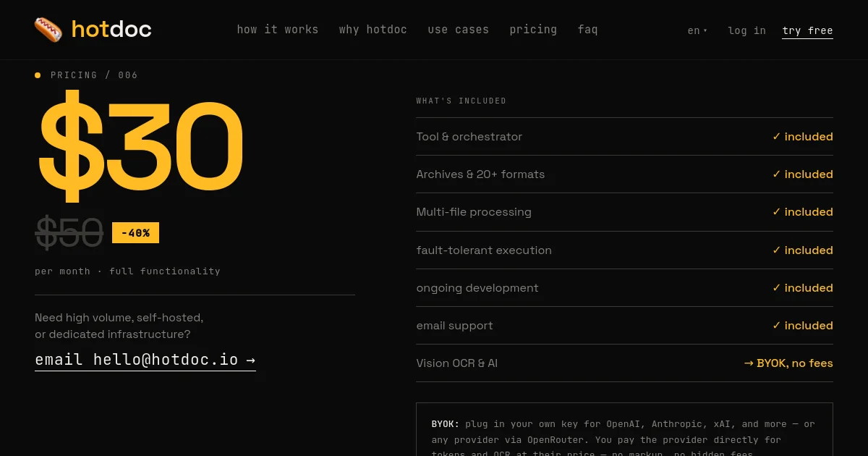Click included mark for email support
The height and width of the screenshot is (456, 868).
[802, 326]
